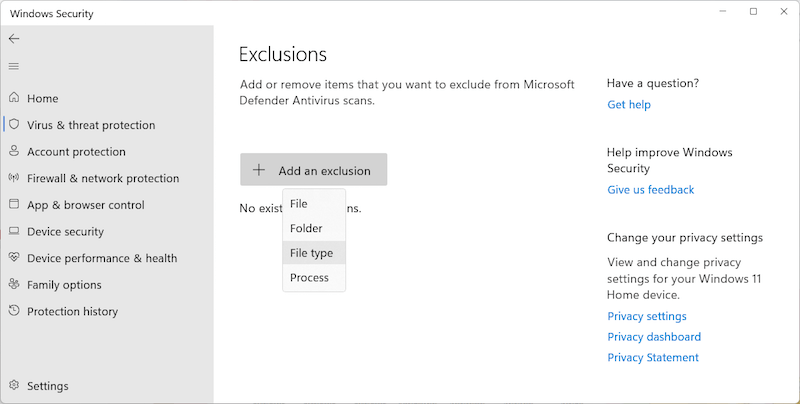Click the Add an exclusion button

314,170
